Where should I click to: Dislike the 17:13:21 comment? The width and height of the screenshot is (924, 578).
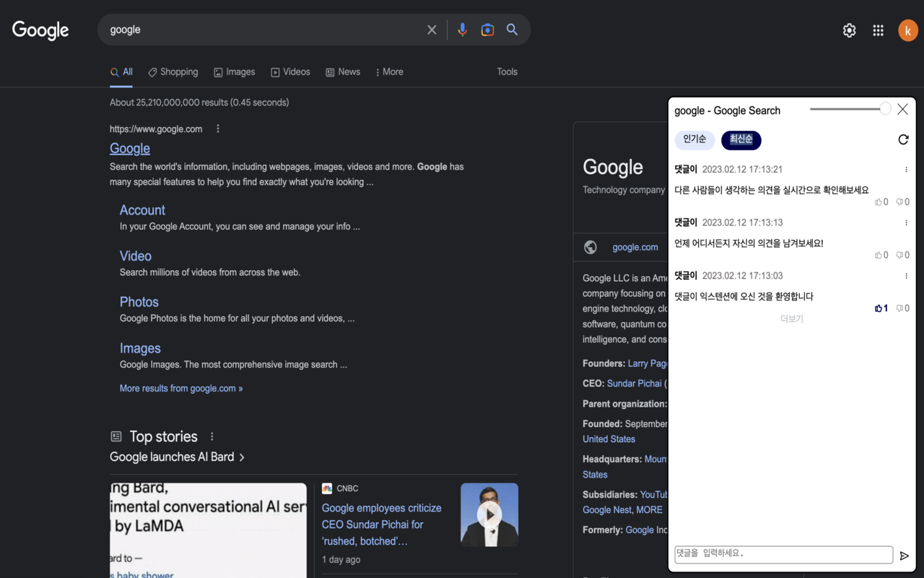click(902, 202)
